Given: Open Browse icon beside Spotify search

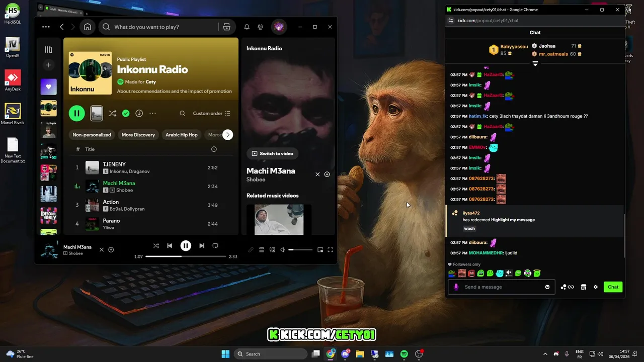Looking at the screenshot, I should tap(227, 27).
